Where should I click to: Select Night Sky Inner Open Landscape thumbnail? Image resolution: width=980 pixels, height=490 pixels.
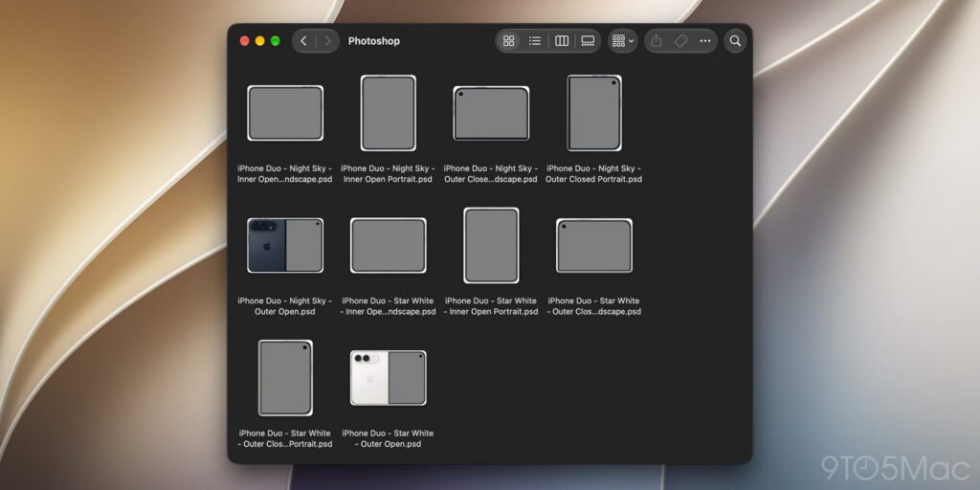[285, 113]
